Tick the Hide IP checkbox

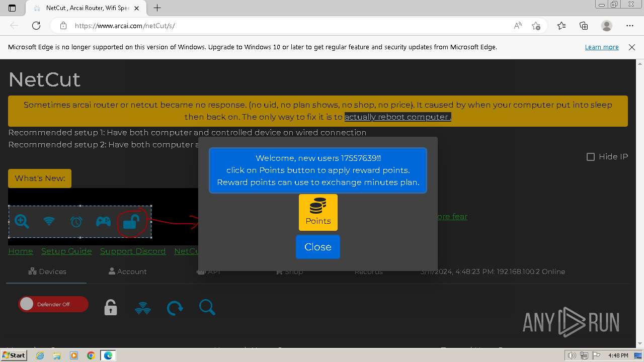click(591, 157)
